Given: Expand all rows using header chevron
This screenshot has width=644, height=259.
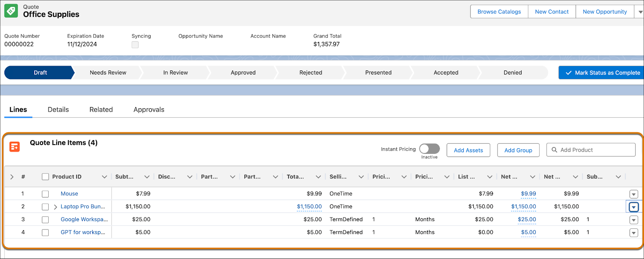Looking at the screenshot, I should click(x=12, y=177).
